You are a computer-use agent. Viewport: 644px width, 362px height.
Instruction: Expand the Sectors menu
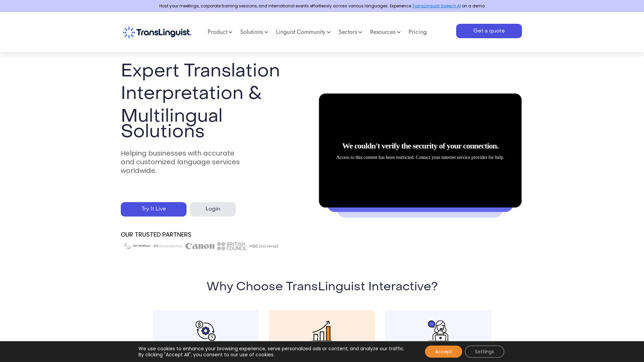point(350,32)
